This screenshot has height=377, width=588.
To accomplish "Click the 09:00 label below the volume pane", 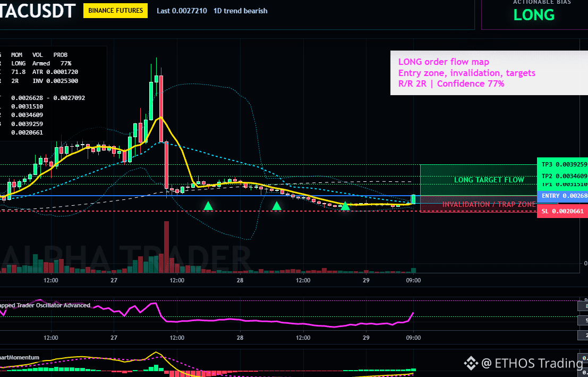I will click(x=413, y=280).
